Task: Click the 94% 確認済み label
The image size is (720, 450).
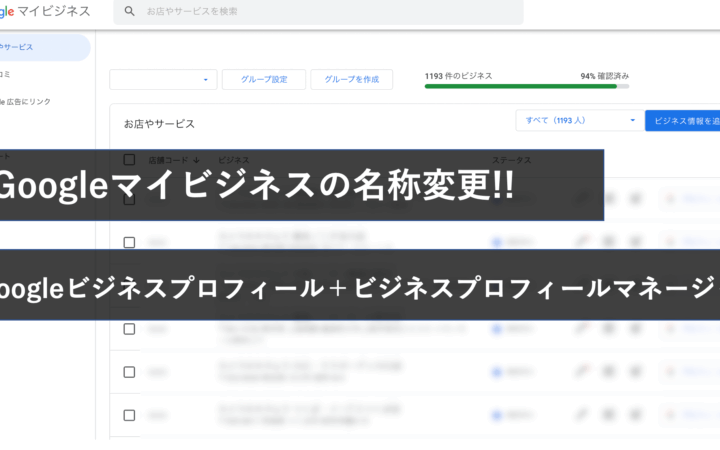Action: click(x=604, y=76)
